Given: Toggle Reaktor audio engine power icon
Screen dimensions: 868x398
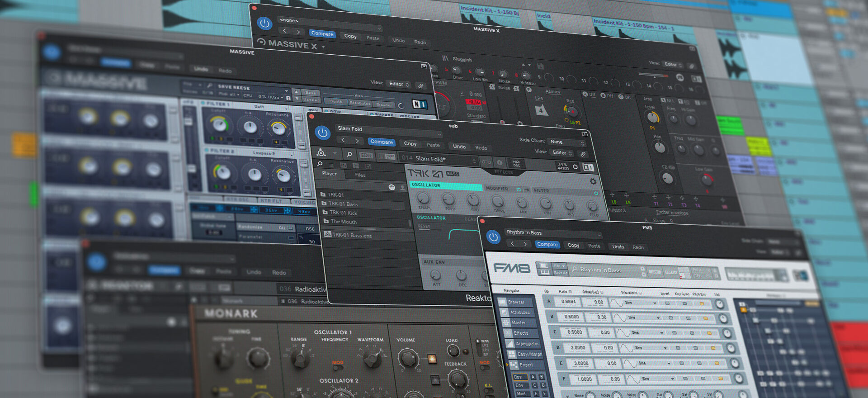Looking at the screenshot, I should pyautogui.click(x=575, y=167).
